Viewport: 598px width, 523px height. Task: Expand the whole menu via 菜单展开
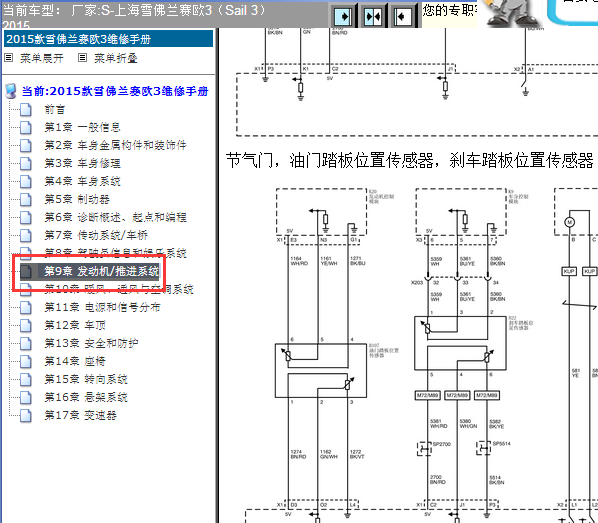(x=42, y=58)
